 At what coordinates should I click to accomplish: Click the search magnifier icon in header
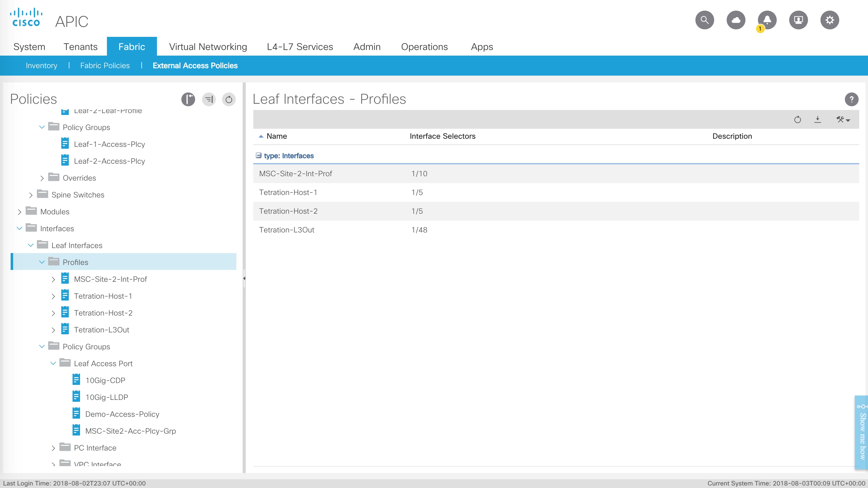[704, 20]
